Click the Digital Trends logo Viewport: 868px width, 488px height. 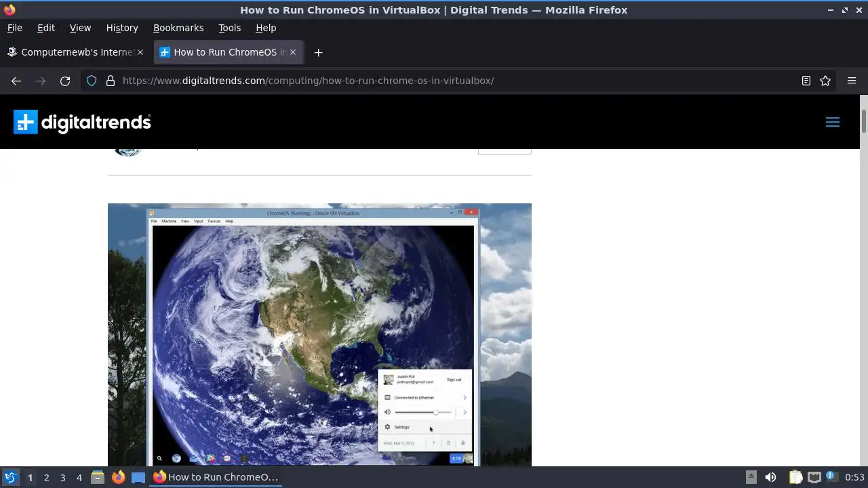[82, 122]
